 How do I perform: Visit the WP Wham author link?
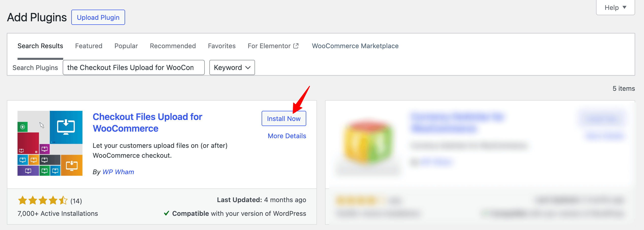(118, 172)
